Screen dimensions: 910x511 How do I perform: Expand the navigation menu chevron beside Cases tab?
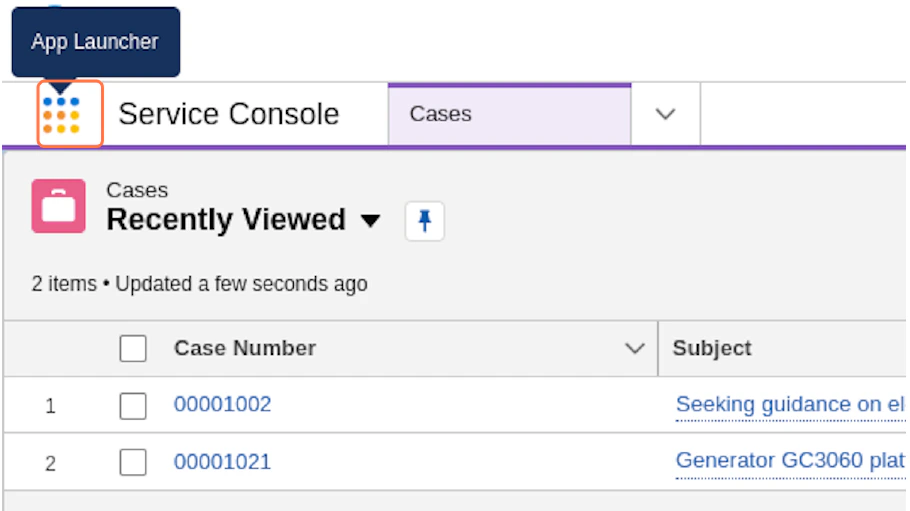point(665,114)
